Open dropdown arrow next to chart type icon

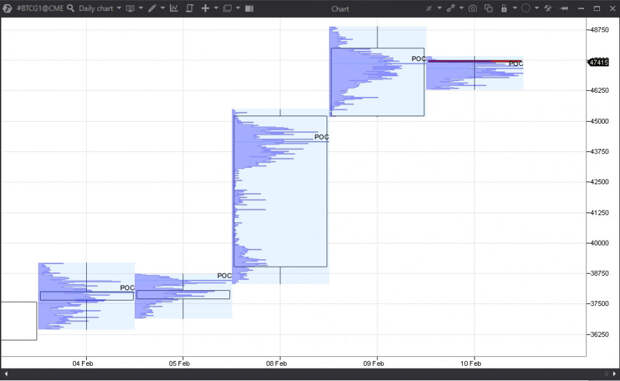pos(140,8)
